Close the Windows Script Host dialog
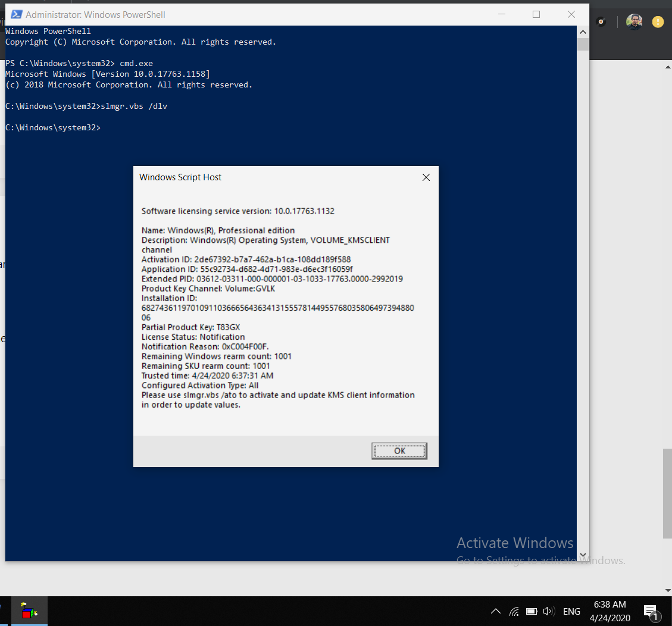 click(426, 177)
